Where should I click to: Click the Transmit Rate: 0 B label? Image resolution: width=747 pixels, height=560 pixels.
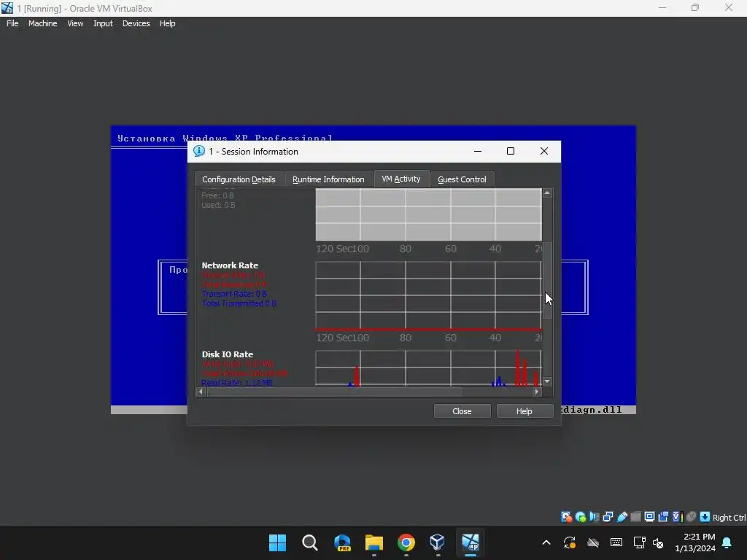[234, 294]
